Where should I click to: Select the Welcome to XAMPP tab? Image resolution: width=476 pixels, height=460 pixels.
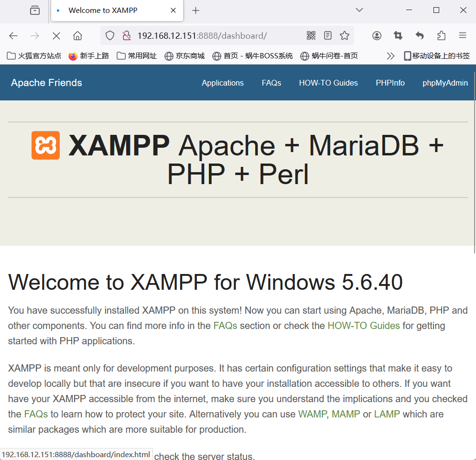click(117, 11)
